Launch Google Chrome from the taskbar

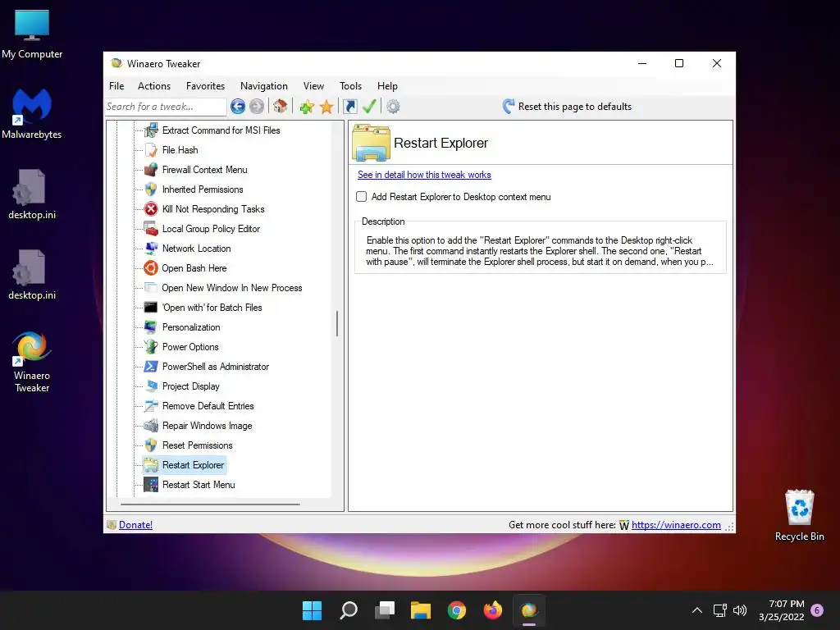[x=456, y=610]
